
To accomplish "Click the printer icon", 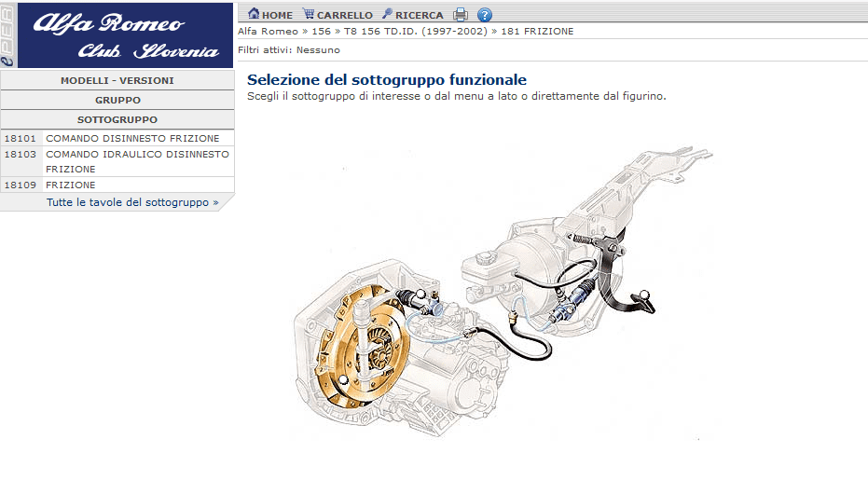I will [x=461, y=14].
